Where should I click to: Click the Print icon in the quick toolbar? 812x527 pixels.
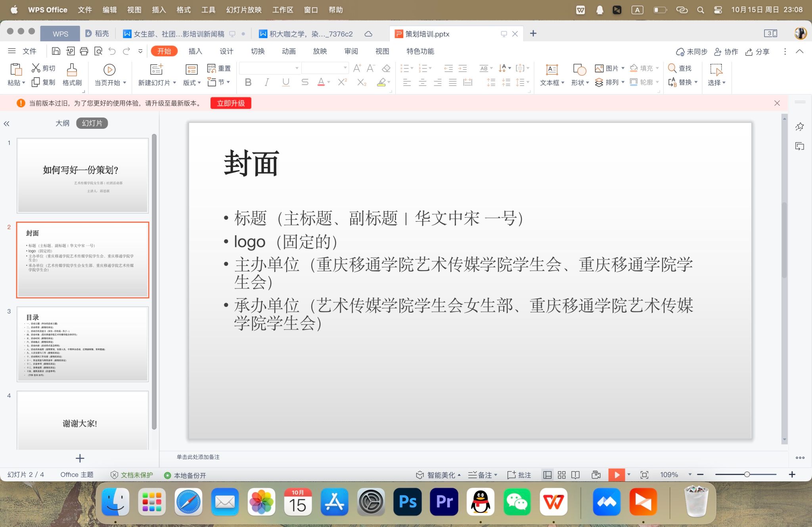pos(84,51)
